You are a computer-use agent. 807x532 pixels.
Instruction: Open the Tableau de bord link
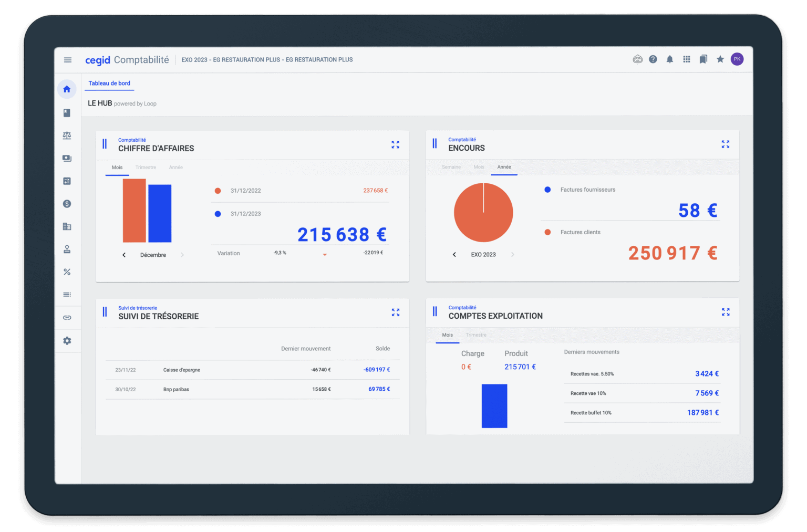click(109, 83)
